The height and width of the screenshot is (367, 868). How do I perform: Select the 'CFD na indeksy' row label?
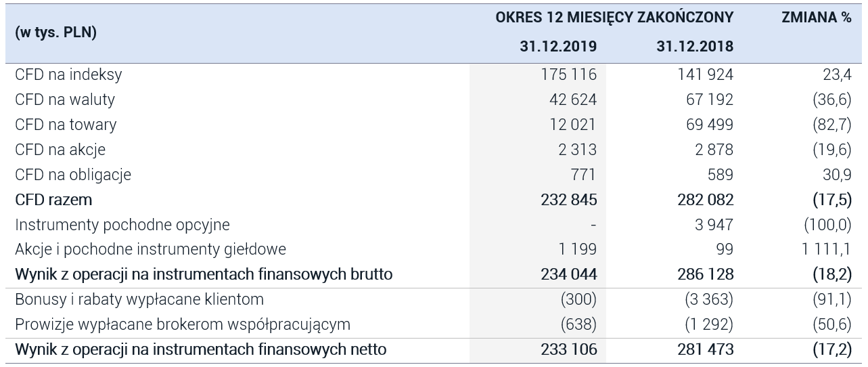68,74
